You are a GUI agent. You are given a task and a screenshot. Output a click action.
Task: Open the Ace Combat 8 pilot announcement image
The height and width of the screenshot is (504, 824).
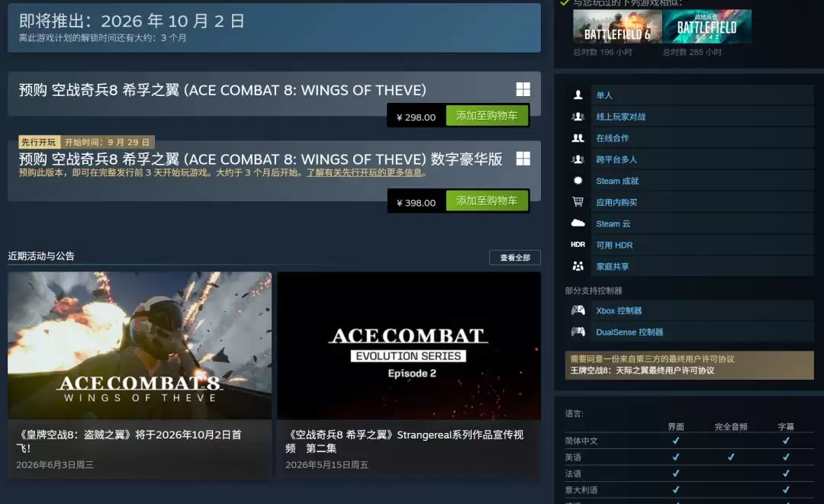coord(140,345)
